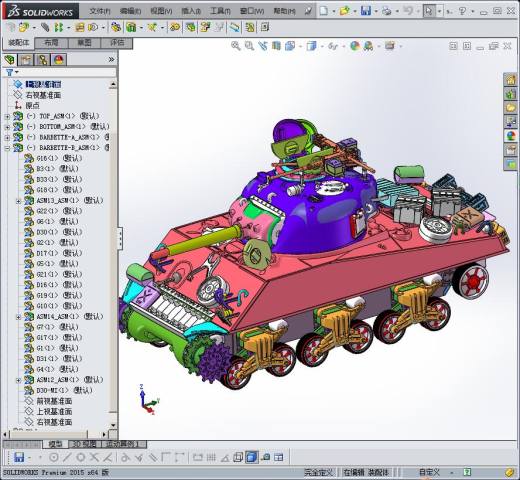520x480 pixels.
Task: Click the Save icon in top toolbar
Action: click(x=366, y=11)
